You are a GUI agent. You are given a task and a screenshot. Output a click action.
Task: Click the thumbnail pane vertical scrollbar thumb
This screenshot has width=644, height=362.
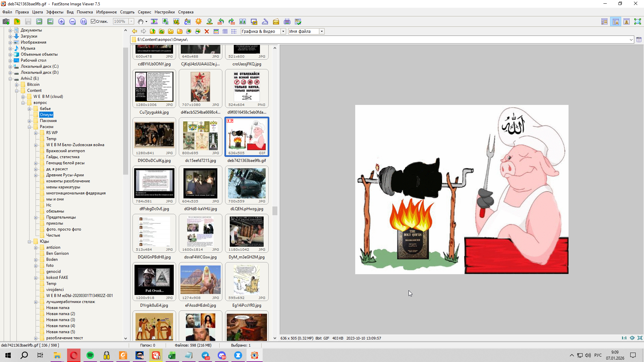point(275,211)
